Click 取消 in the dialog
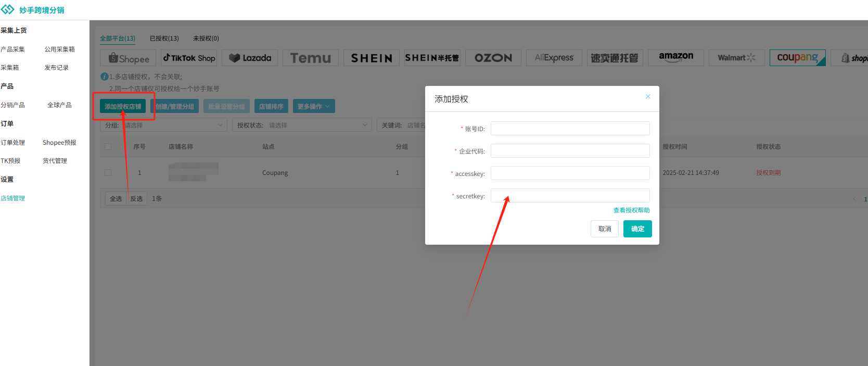The image size is (868, 366). (605, 229)
